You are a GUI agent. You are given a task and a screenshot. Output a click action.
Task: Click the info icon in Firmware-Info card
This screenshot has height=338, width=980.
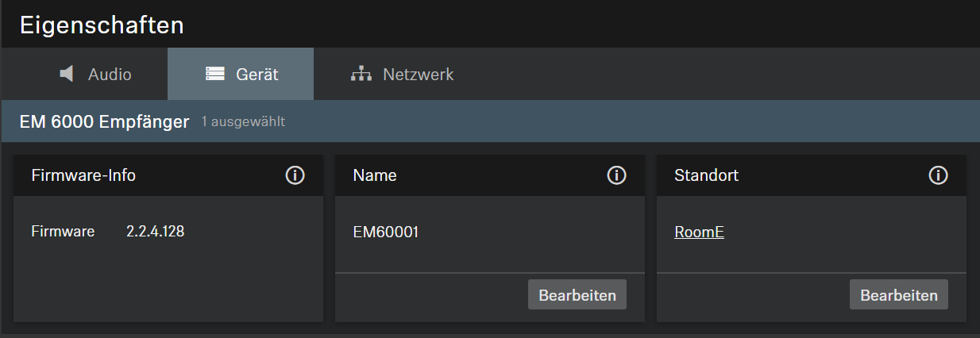tap(295, 175)
